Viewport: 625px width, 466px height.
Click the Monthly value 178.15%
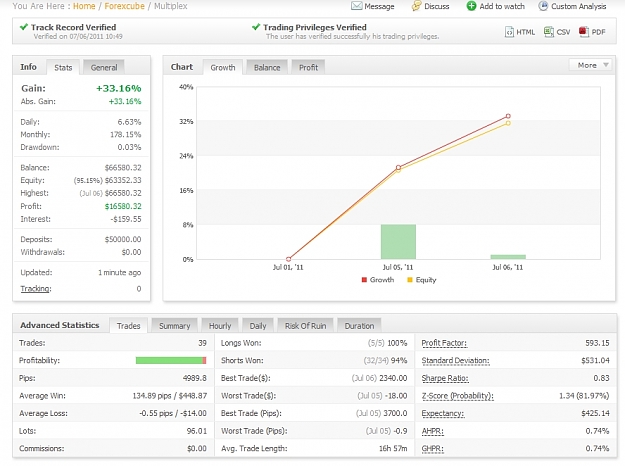tap(126, 134)
